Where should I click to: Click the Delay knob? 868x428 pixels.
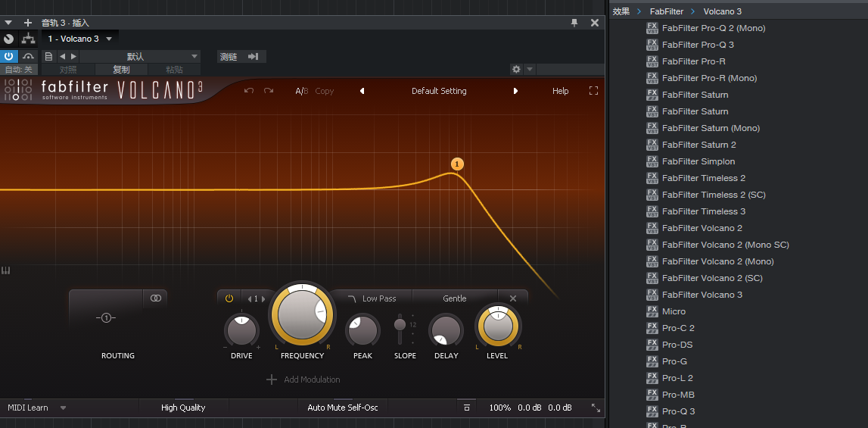tap(446, 331)
